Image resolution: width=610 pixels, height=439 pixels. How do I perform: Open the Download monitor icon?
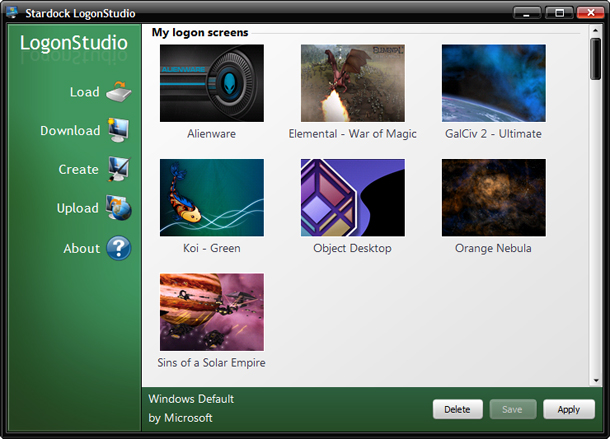click(x=119, y=130)
